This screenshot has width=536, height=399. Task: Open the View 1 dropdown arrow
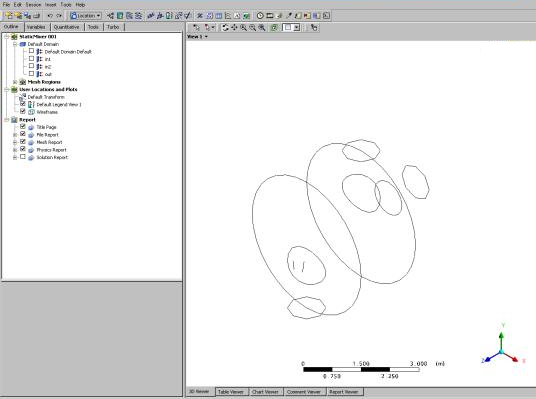tap(206, 37)
